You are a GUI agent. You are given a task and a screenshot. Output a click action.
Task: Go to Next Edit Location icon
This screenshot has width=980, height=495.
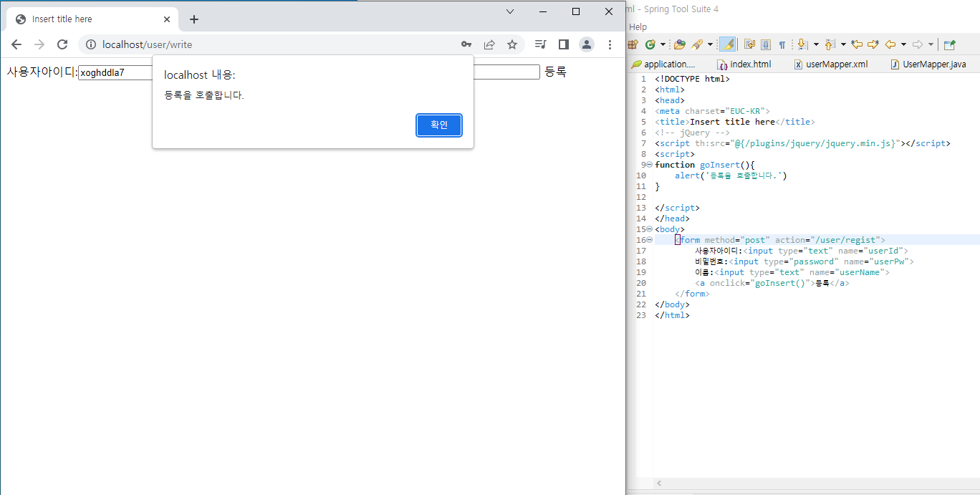[x=873, y=44]
